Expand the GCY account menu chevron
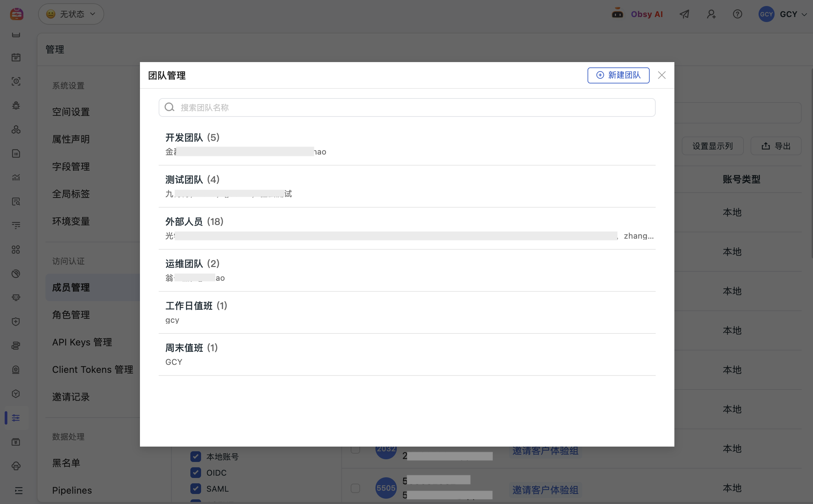 [x=804, y=14]
